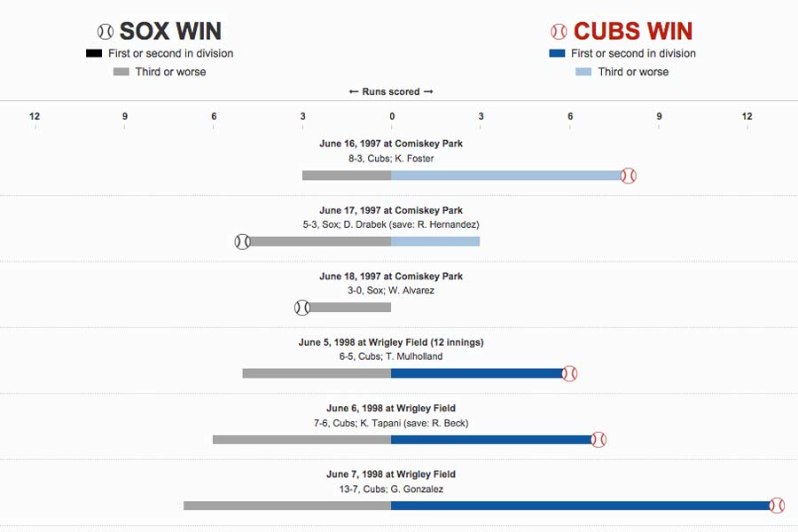Click the light blue Cubs bar for June 17, 1997

click(435, 241)
